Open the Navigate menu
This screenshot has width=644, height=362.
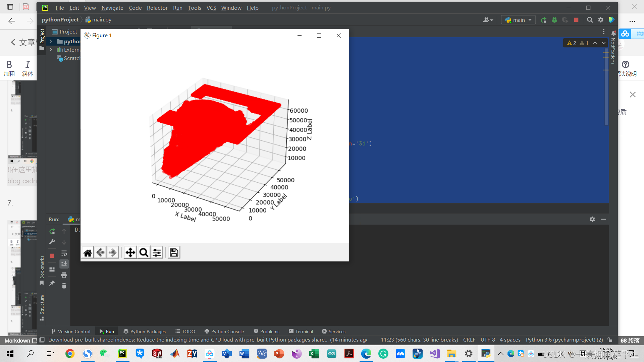tap(112, 8)
